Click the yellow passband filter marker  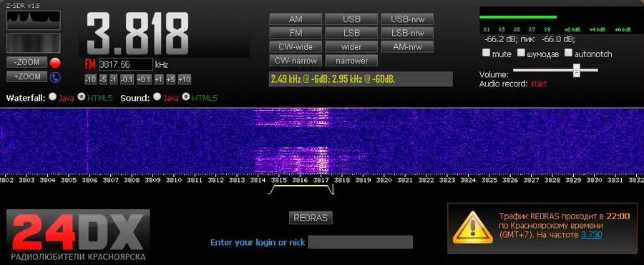point(301,189)
